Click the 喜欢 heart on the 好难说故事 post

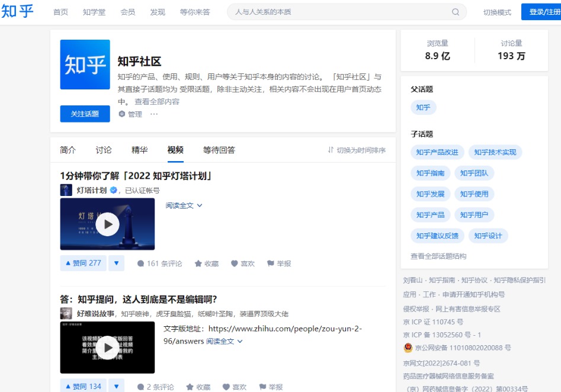pos(226,387)
